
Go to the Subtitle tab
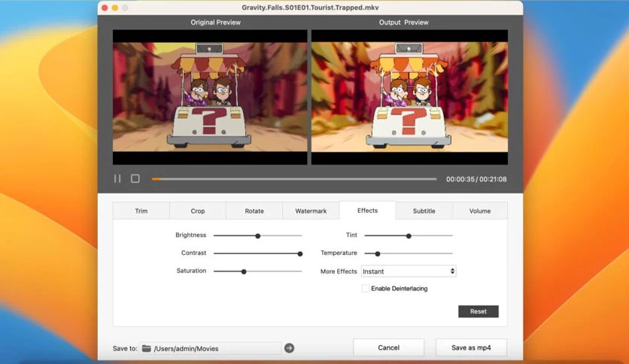pyautogui.click(x=424, y=211)
